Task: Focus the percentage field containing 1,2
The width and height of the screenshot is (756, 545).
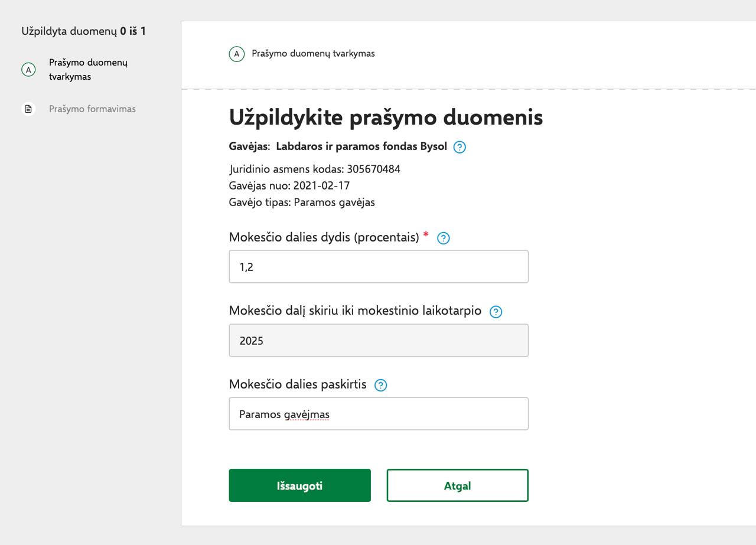Action: [x=379, y=267]
